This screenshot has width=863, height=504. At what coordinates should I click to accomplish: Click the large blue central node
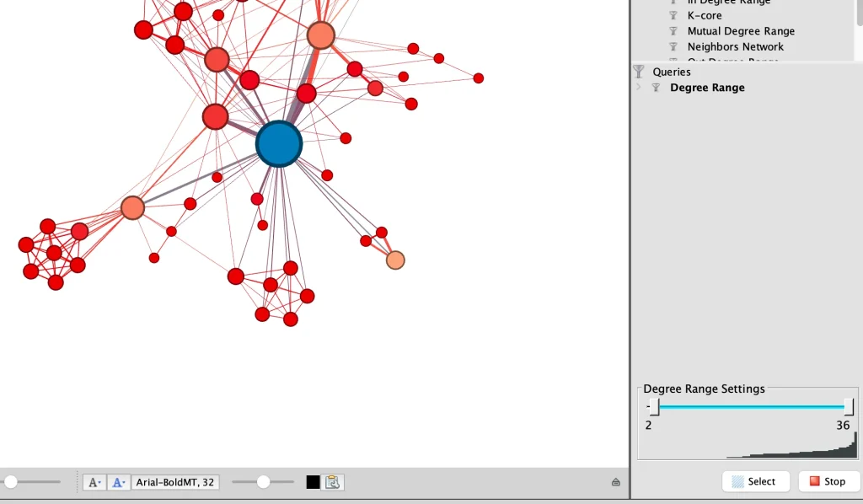(278, 143)
